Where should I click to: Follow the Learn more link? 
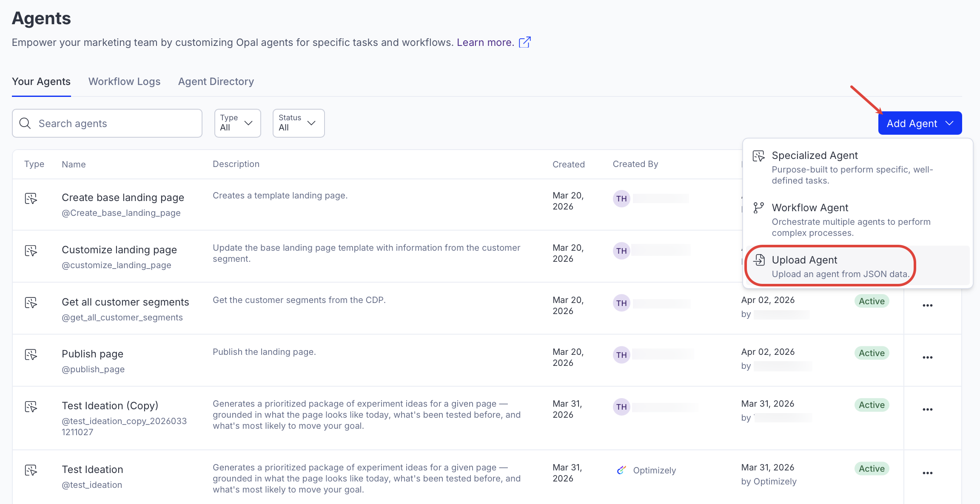coord(485,42)
